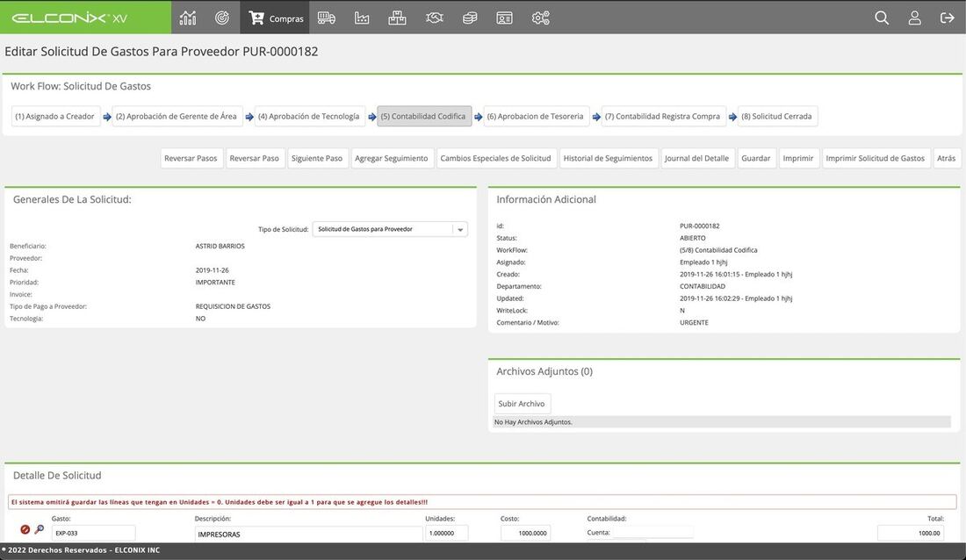Select workflow step (1) Asignado a Creador
Viewport: 966px width, 560px height.
coord(55,117)
